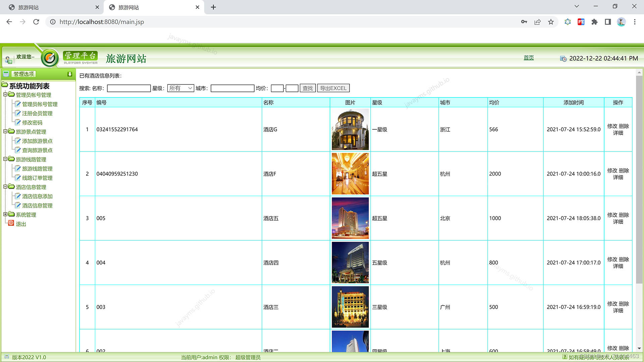Image resolution: width=644 pixels, height=362 pixels.
Task: Click the green down-arrow icon beside 管理选项
Action: click(x=69, y=74)
